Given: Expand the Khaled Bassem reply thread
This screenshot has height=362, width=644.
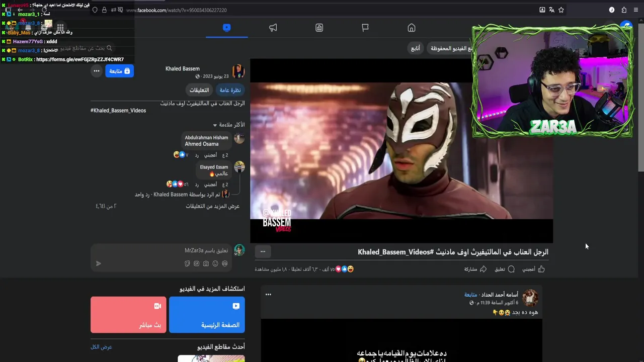Looking at the screenshot, I should 182,194.
